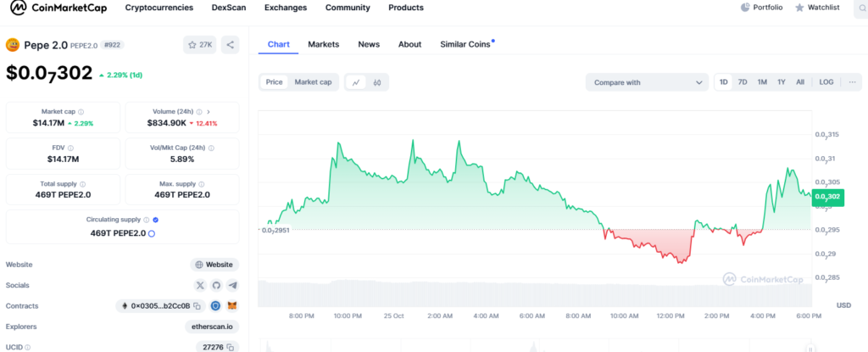The height and width of the screenshot is (352, 868).
Task: Click the share icon next to 27K
Action: point(231,45)
